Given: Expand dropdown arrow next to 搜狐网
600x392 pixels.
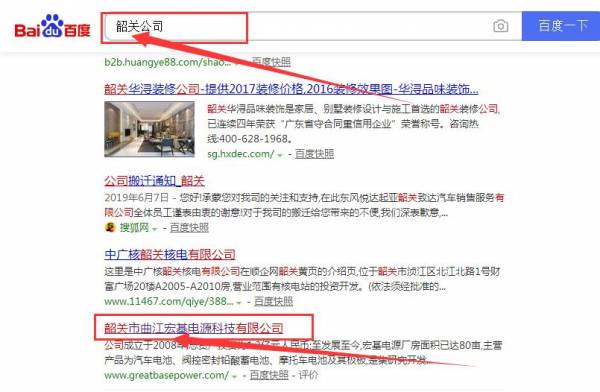Looking at the screenshot, I should 155,229.
